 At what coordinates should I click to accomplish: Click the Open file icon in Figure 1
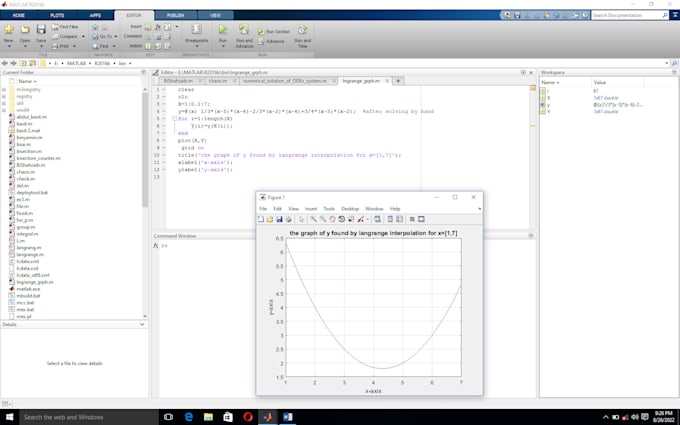(x=270, y=219)
